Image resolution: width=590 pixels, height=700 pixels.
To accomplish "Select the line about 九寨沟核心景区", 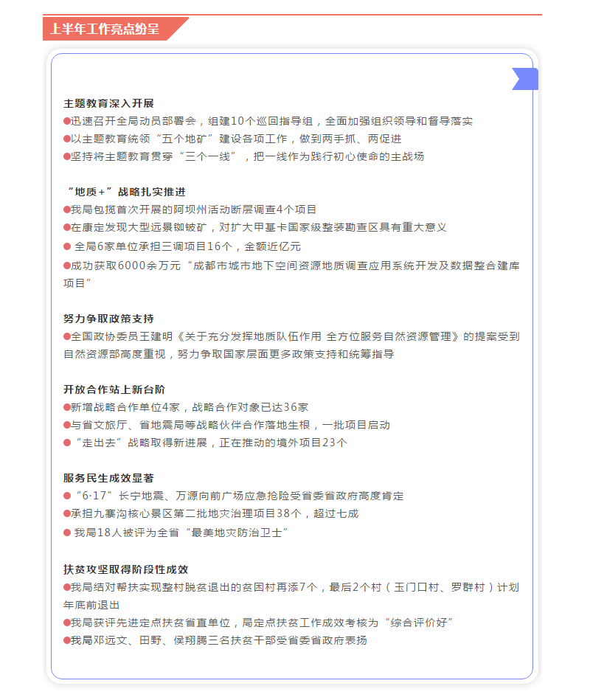I will [211, 514].
